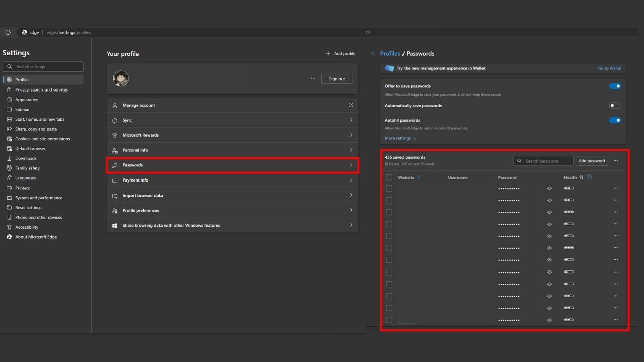Click the back arrow beside Profiles
This screenshot has width=644, height=362.
[x=373, y=53]
